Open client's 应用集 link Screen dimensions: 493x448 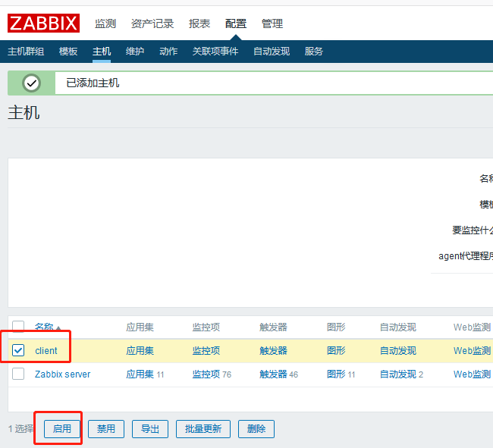(140, 351)
